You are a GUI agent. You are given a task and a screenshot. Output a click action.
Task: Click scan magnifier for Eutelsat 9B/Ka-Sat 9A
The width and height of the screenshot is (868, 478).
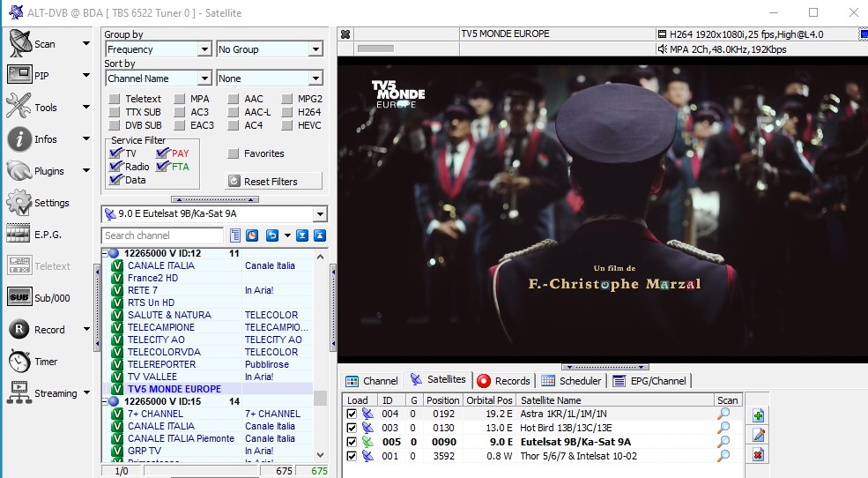pyautogui.click(x=723, y=442)
